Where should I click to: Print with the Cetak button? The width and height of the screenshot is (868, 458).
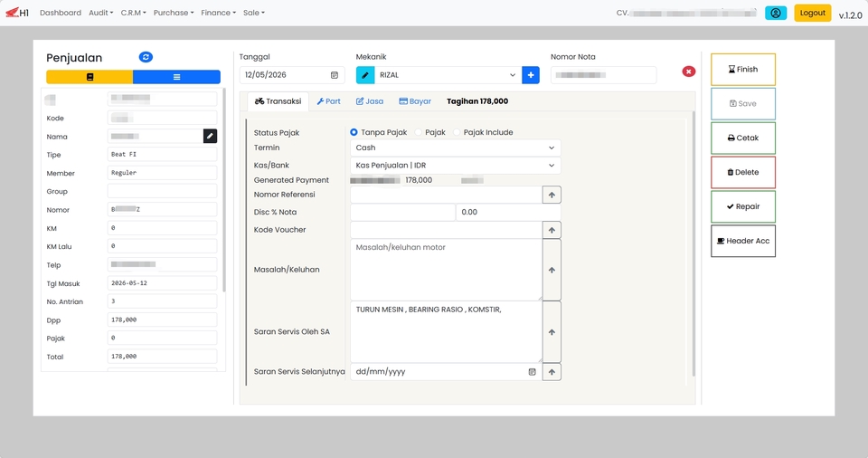(743, 138)
